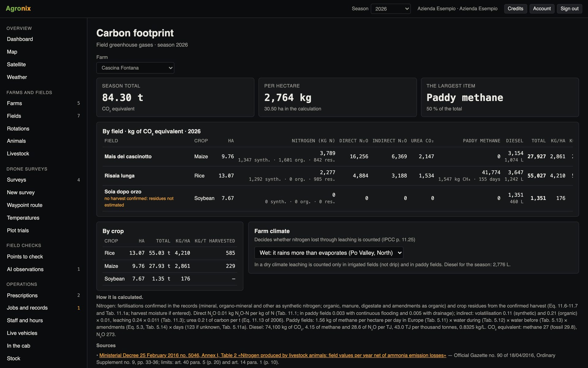Click the Paddy methane column header

481,141
